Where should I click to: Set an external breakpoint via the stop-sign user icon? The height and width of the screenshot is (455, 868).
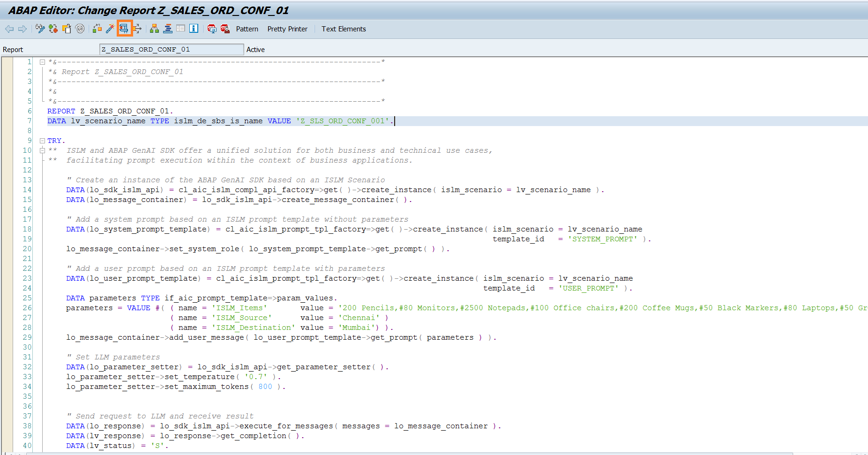(225, 29)
